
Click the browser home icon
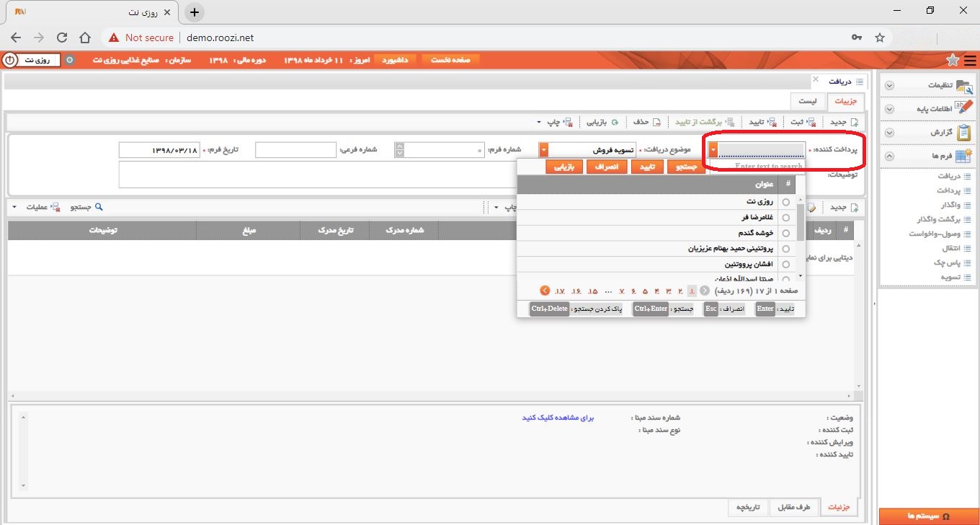click(x=85, y=37)
